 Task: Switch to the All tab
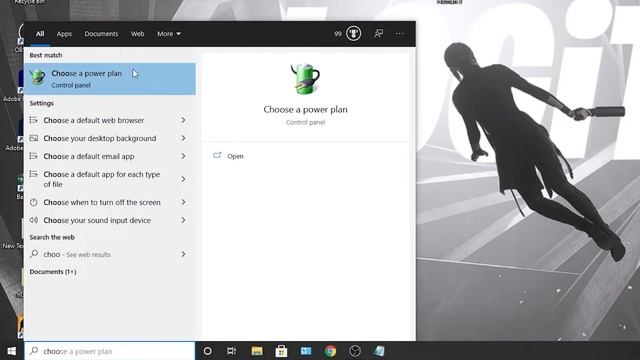pyautogui.click(x=40, y=34)
